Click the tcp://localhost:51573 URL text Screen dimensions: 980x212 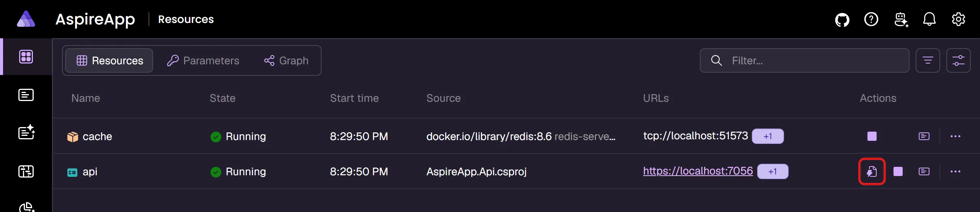(696, 136)
